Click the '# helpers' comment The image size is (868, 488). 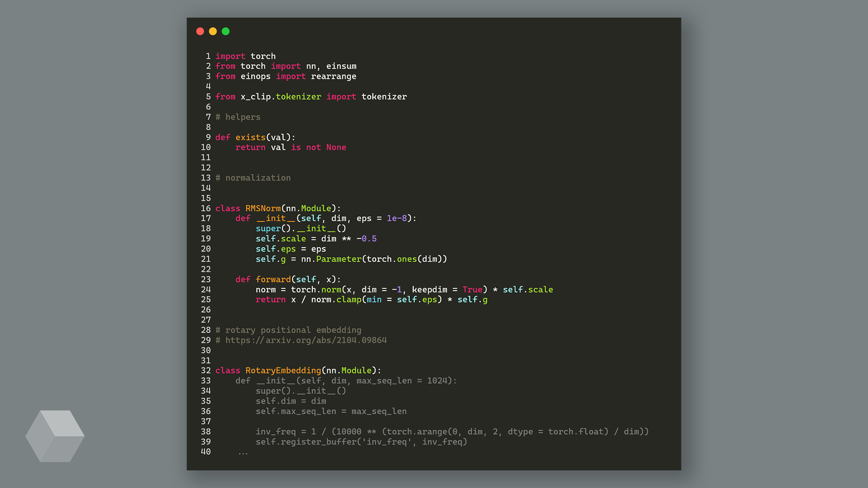click(238, 117)
